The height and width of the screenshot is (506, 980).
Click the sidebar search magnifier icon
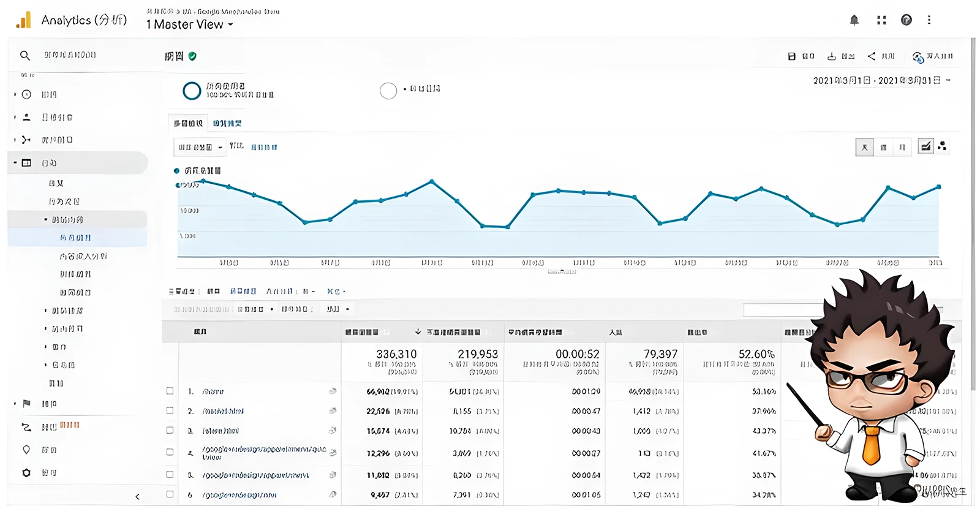click(25, 56)
